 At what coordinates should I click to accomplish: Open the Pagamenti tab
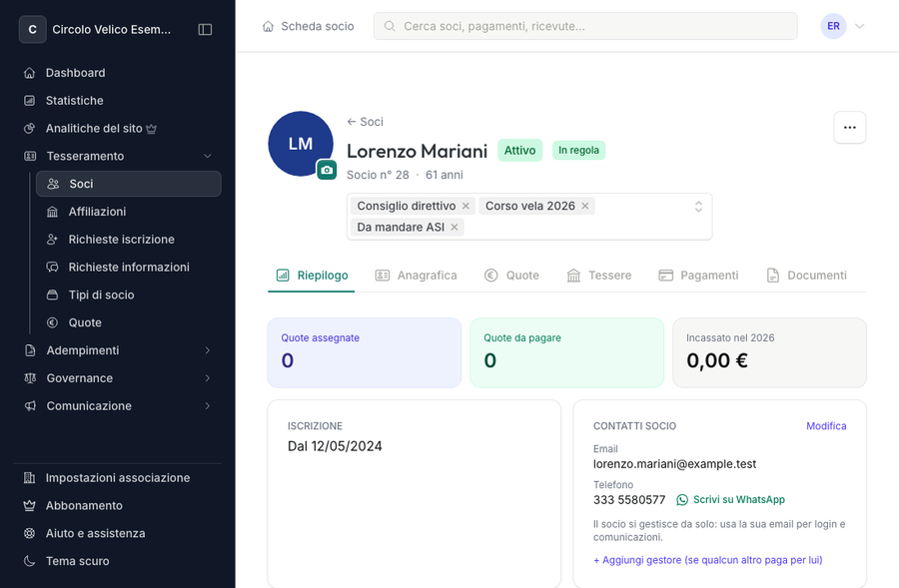[x=698, y=276]
